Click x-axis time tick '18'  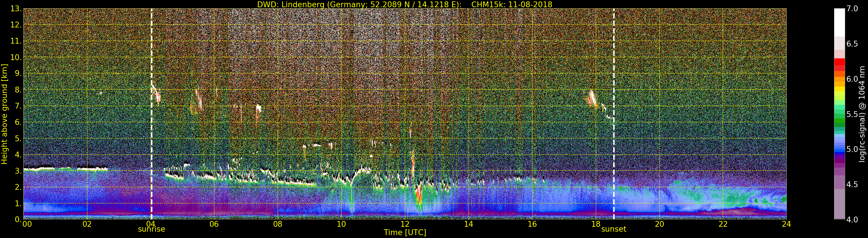[596, 224]
